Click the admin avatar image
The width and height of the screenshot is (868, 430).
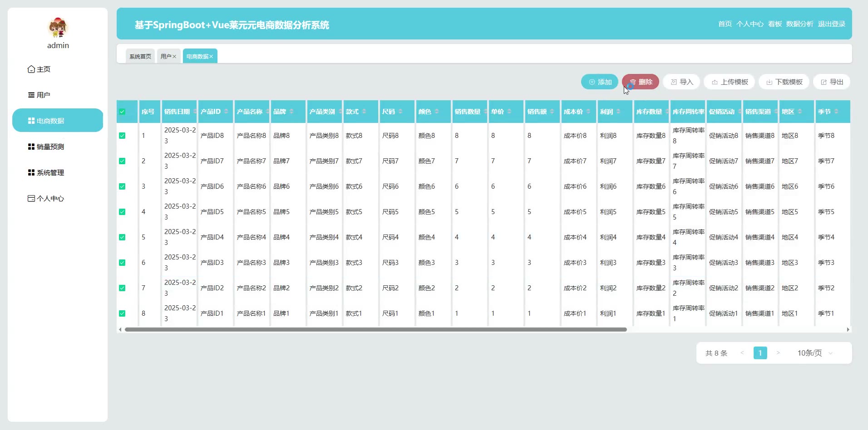point(58,27)
